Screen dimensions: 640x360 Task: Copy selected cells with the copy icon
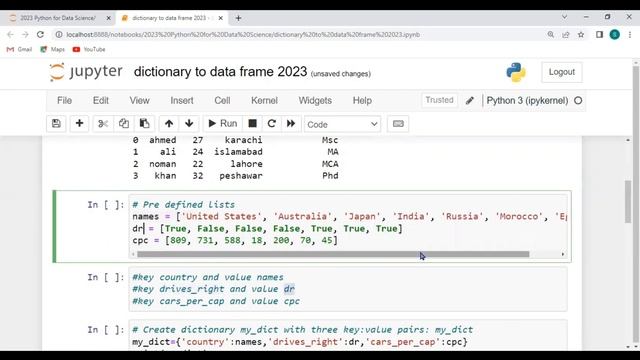point(124,124)
